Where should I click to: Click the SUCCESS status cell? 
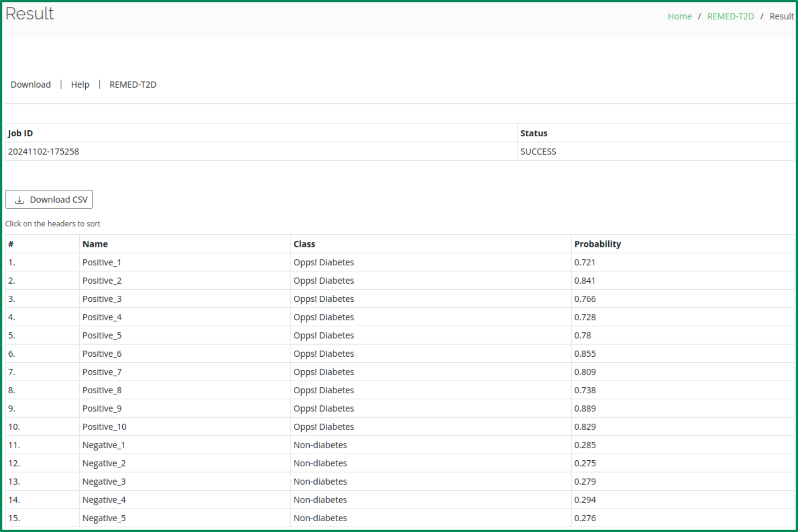point(538,152)
